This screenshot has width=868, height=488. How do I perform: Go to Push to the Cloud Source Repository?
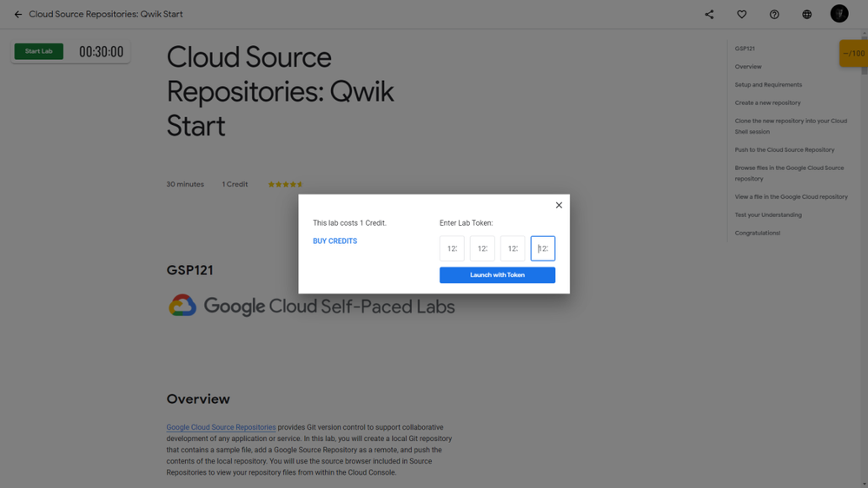click(785, 150)
